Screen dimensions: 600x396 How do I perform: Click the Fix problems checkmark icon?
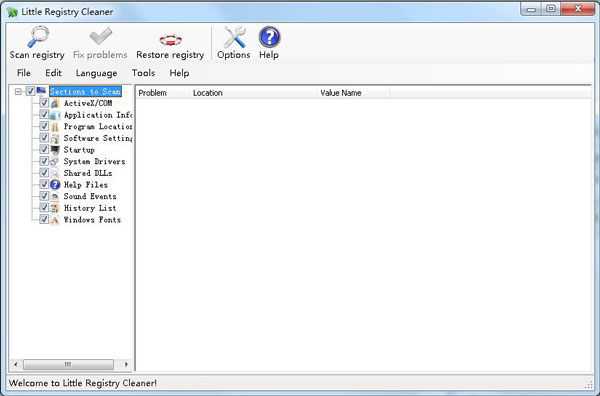pyautogui.click(x=101, y=37)
